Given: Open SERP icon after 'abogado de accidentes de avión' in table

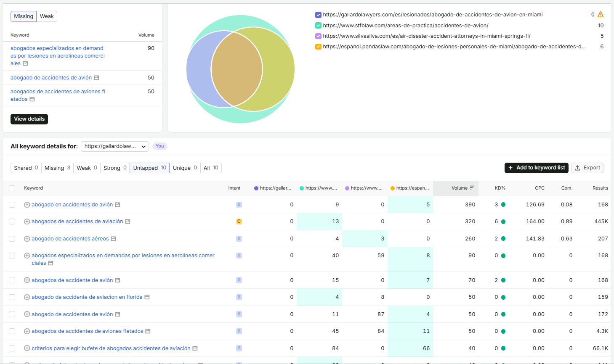Looking at the screenshot, I should [x=118, y=314].
